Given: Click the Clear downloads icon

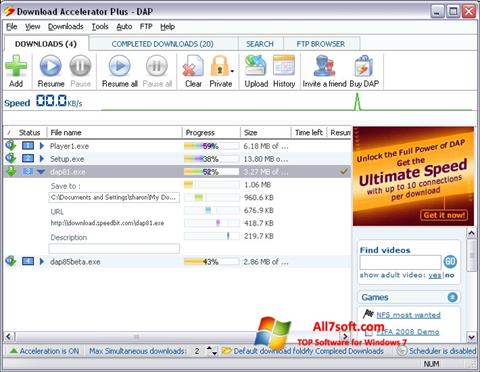Looking at the screenshot, I should tap(193, 66).
